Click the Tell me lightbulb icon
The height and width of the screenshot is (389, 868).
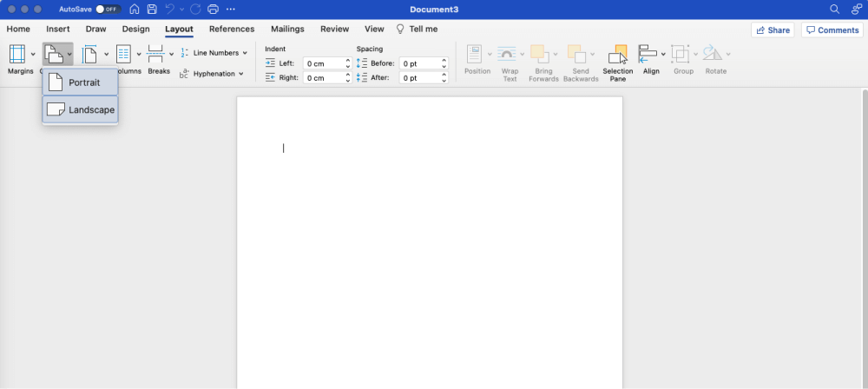400,29
